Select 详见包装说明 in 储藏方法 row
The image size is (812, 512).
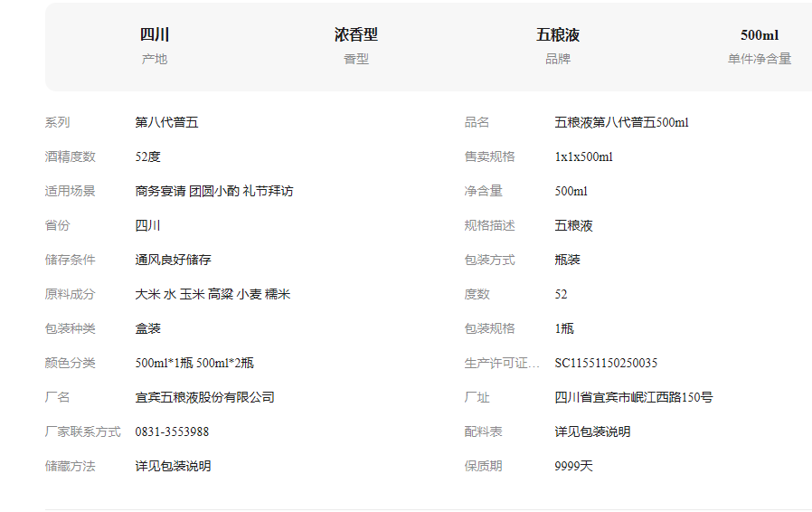pyautogui.click(x=173, y=466)
